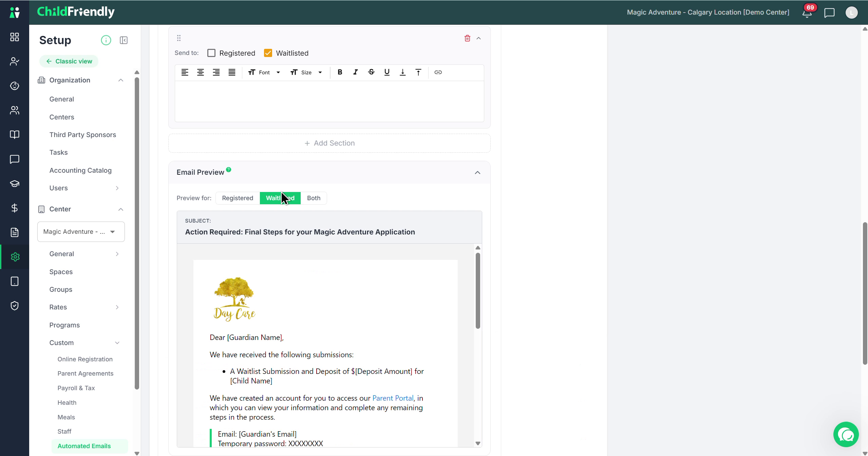The height and width of the screenshot is (456, 868).
Task: Open billing dollar icon in left rail
Action: point(15,208)
